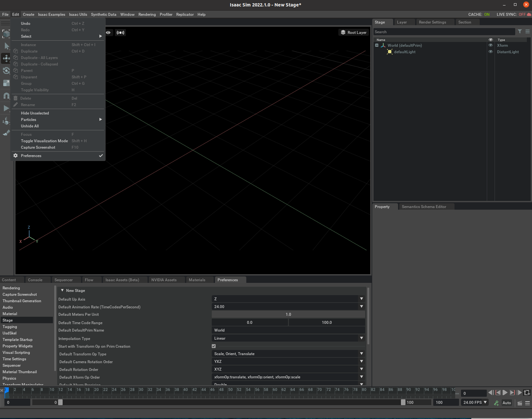
Task: Toggle the Preferences item in Edit menu
Action: click(x=58, y=156)
